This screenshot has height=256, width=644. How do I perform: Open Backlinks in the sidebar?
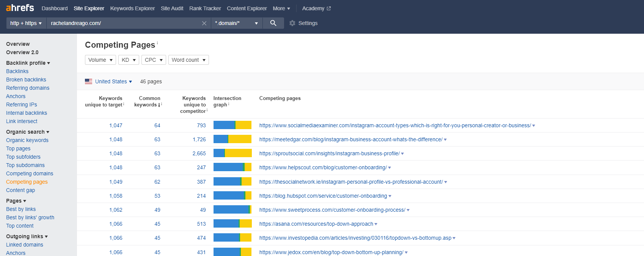coord(17,71)
